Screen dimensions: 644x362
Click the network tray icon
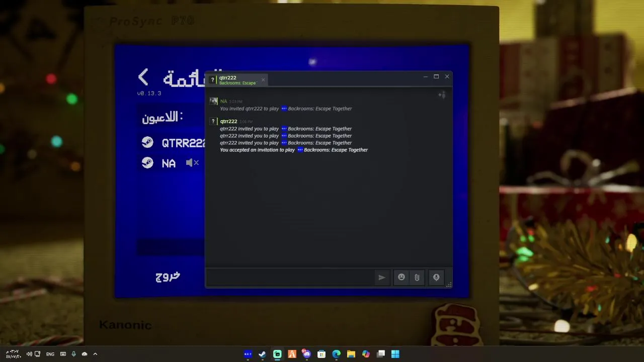point(37,354)
